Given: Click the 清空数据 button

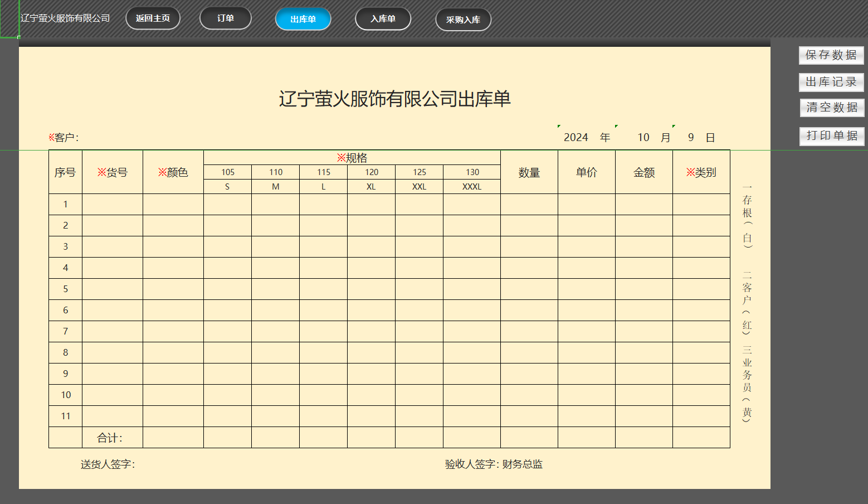Looking at the screenshot, I should [x=832, y=108].
